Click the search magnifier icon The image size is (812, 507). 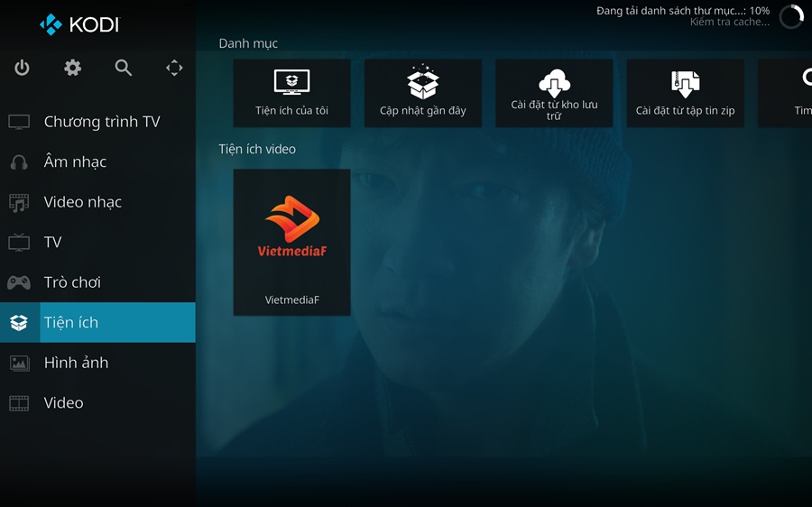[x=124, y=68]
